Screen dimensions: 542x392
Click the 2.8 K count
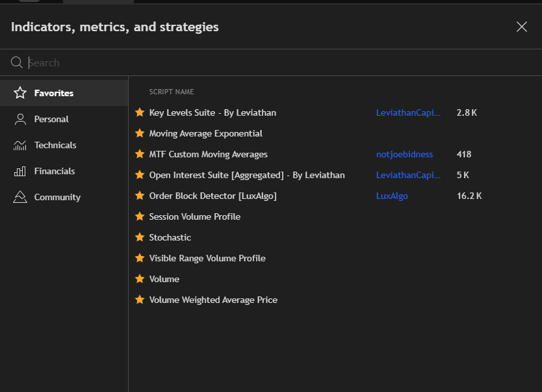pyautogui.click(x=467, y=112)
